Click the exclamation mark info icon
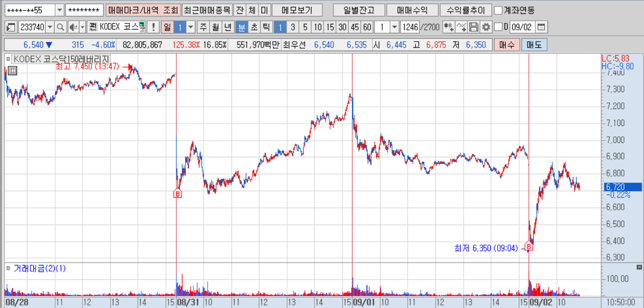The image size is (644, 308). pos(153,27)
